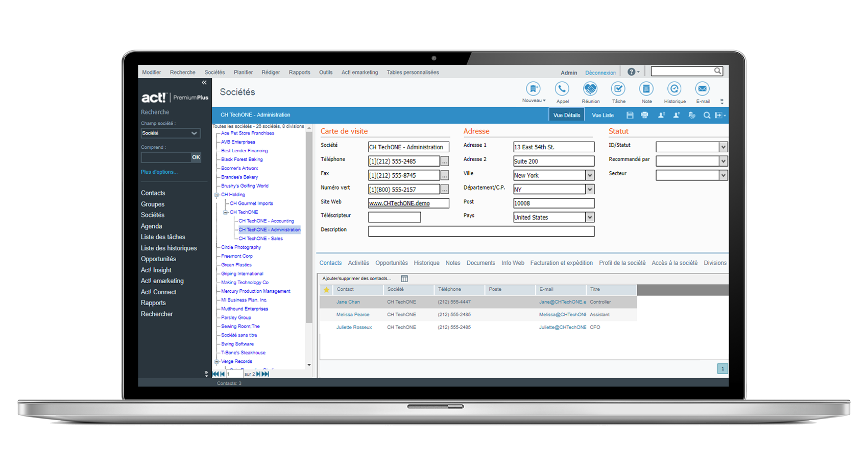The image size is (868, 462).
Task: Go to last page of company list
Action: pyautogui.click(x=266, y=374)
